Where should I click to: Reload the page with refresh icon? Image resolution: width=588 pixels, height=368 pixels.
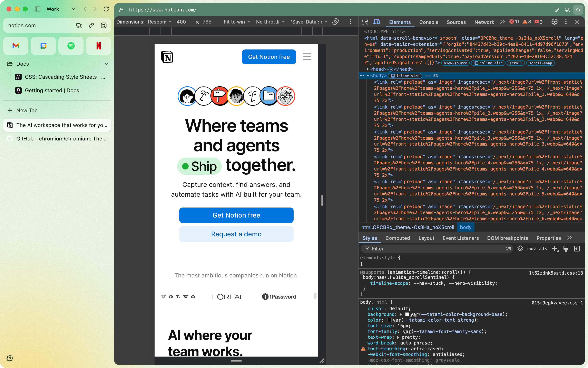pyautogui.click(x=106, y=9)
